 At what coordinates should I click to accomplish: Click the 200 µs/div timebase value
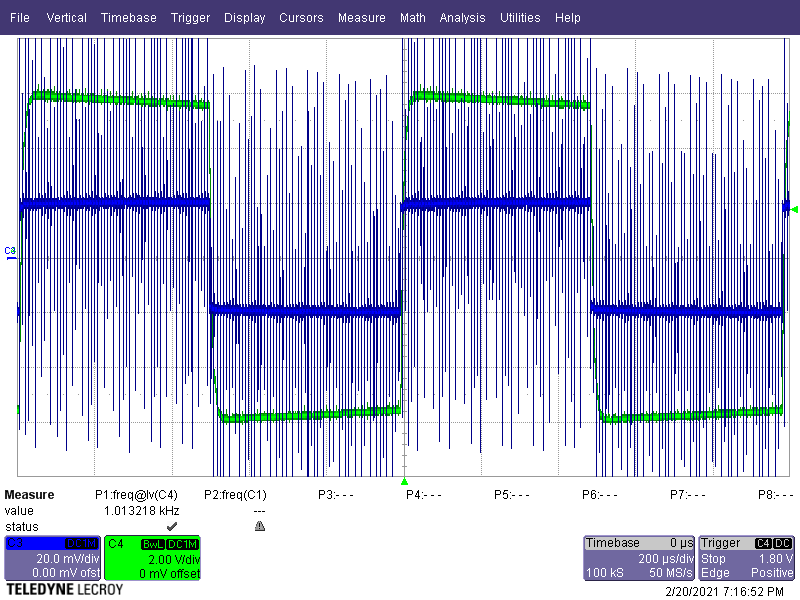(x=665, y=559)
